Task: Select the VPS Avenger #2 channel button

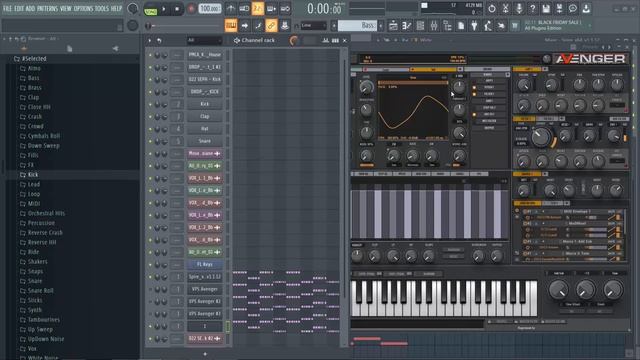Action: (x=204, y=302)
